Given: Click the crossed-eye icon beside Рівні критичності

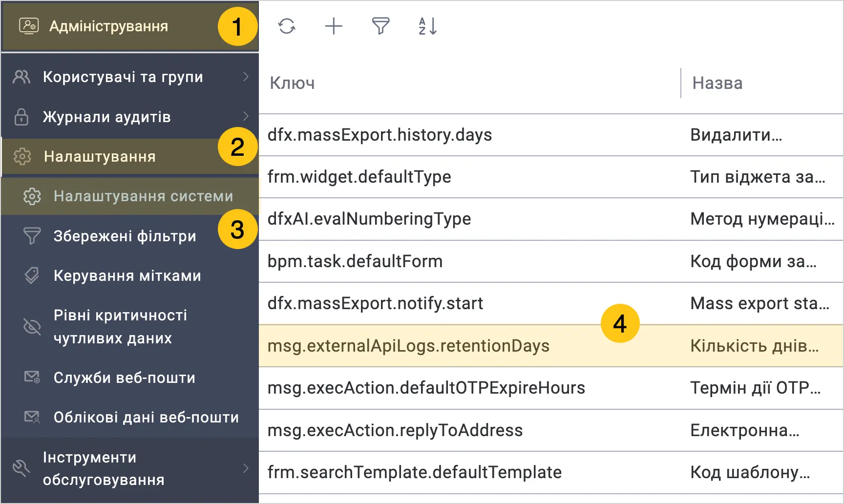Looking at the screenshot, I should click(32, 326).
